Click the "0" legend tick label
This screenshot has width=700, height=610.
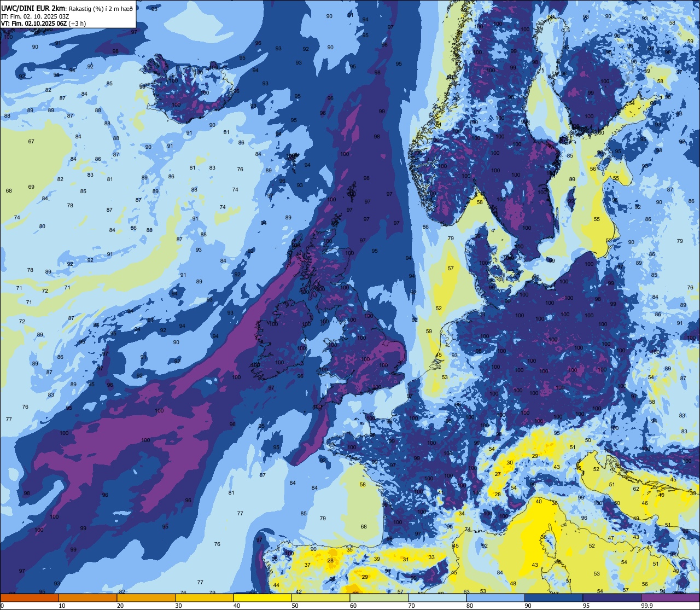coord(2,606)
